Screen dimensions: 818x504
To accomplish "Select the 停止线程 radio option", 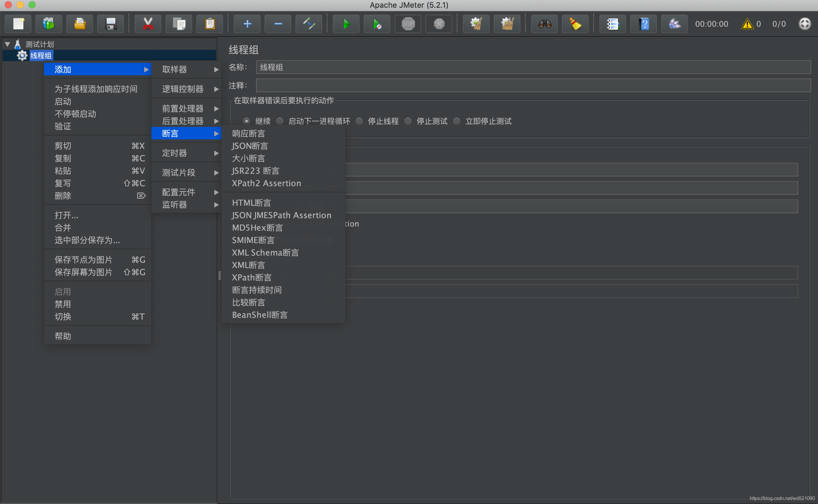I will coord(360,121).
